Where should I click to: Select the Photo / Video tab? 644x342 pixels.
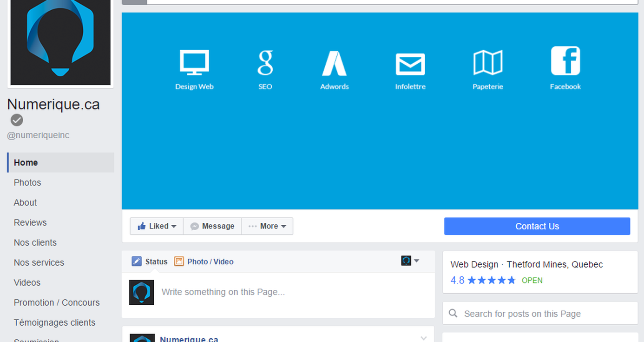204,262
